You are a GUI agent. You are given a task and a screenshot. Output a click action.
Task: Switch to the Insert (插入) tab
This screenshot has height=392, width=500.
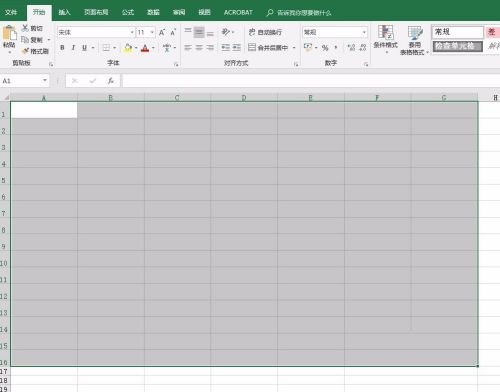pos(64,12)
